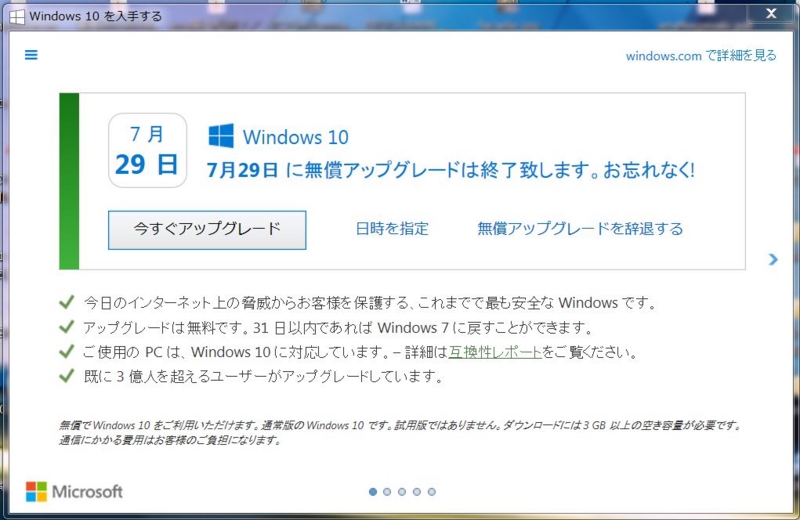This screenshot has height=520, width=800.
Task: Click the title text Windows 10 を入手する
Action: [x=95, y=16]
